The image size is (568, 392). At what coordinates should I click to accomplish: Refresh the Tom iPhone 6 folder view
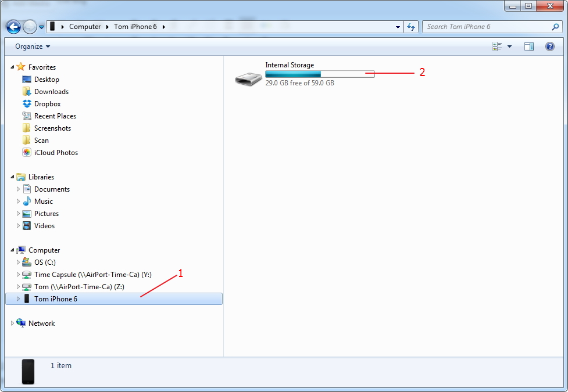411,27
